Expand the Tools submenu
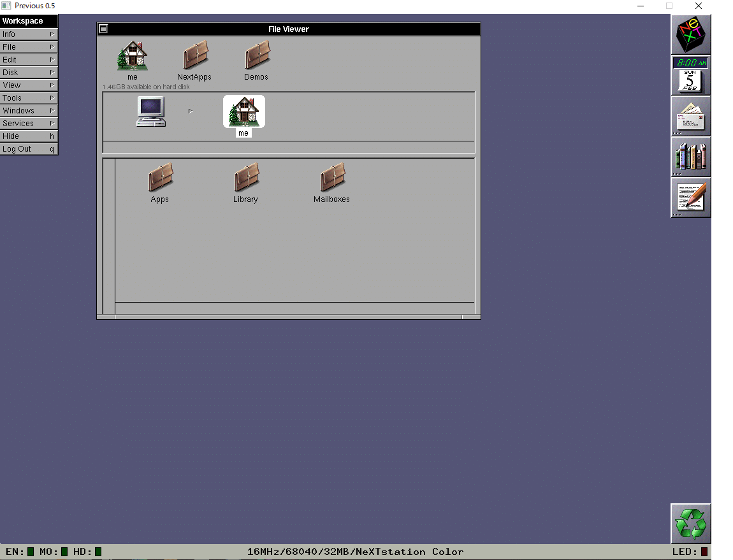733x560 pixels. point(29,97)
